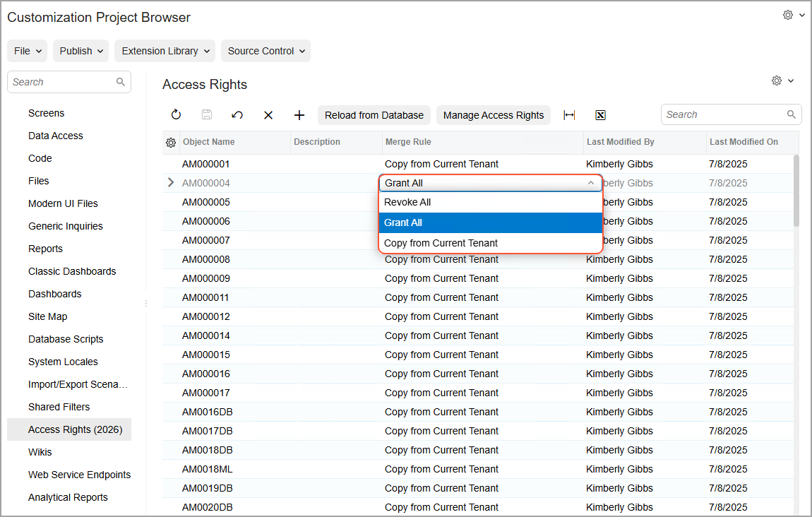Click the Fit to Screen columns icon
This screenshot has width=812, height=517.
point(569,115)
